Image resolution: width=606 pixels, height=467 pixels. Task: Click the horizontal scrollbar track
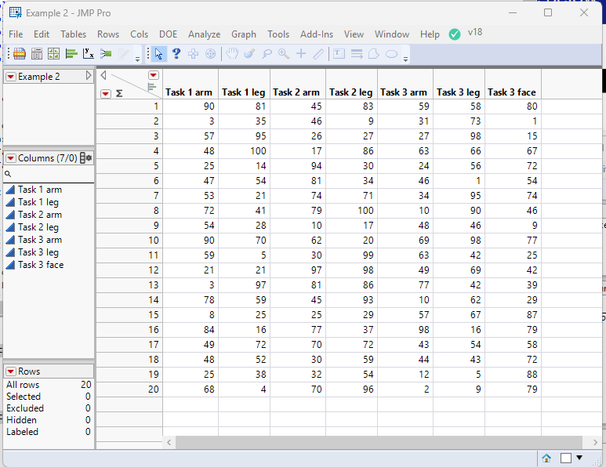(x=379, y=442)
